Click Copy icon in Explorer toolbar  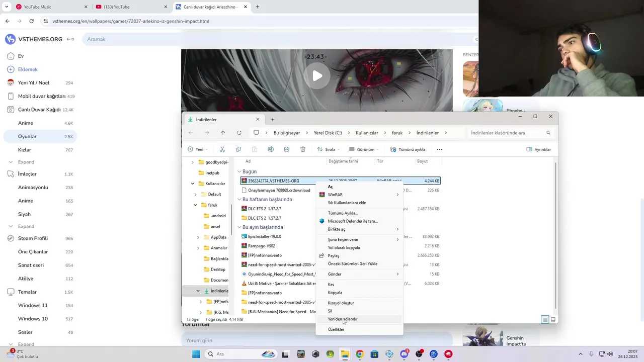click(x=238, y=149)
